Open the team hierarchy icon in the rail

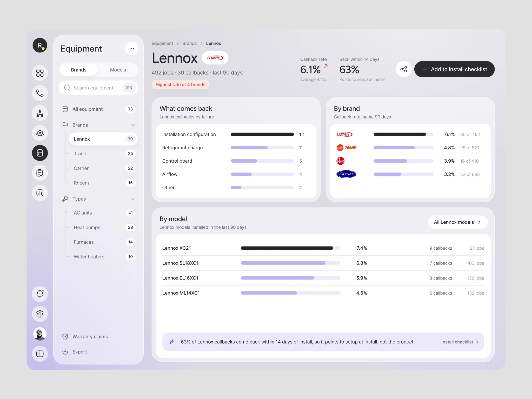tap(40, 113)
